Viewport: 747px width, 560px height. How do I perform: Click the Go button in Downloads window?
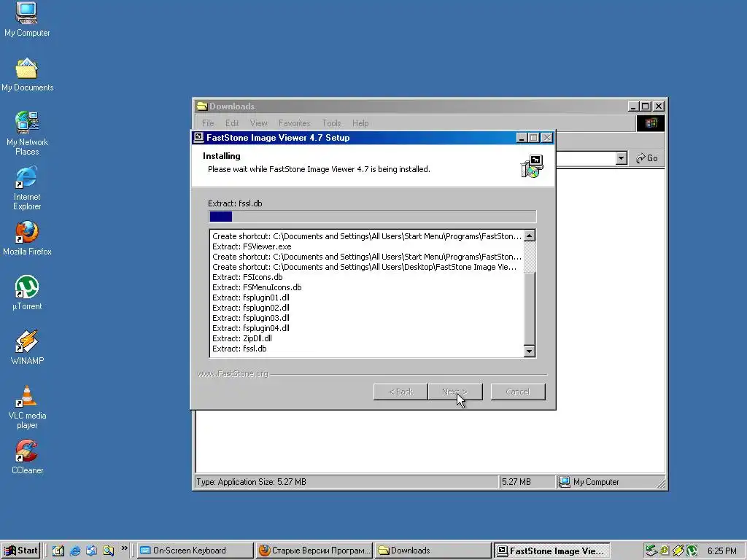(647, 158)
